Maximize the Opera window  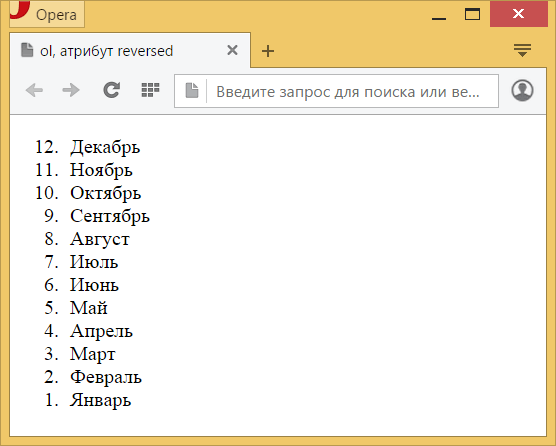point(472,14)
